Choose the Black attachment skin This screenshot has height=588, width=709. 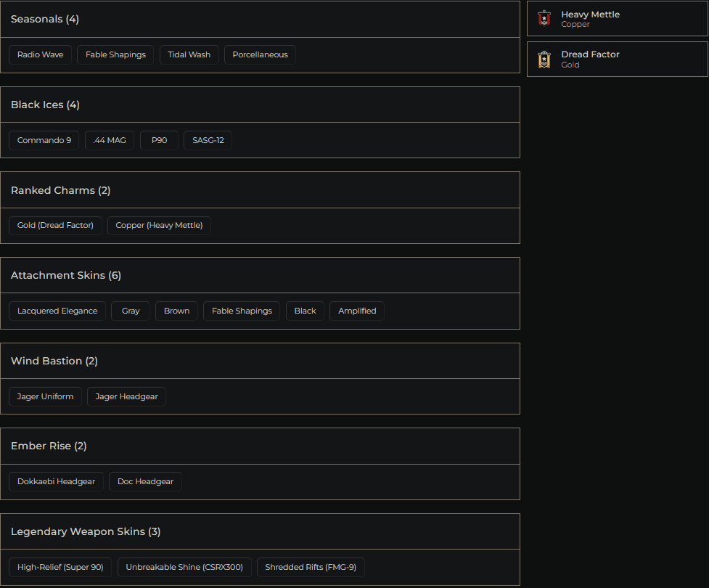click(305, 311)
